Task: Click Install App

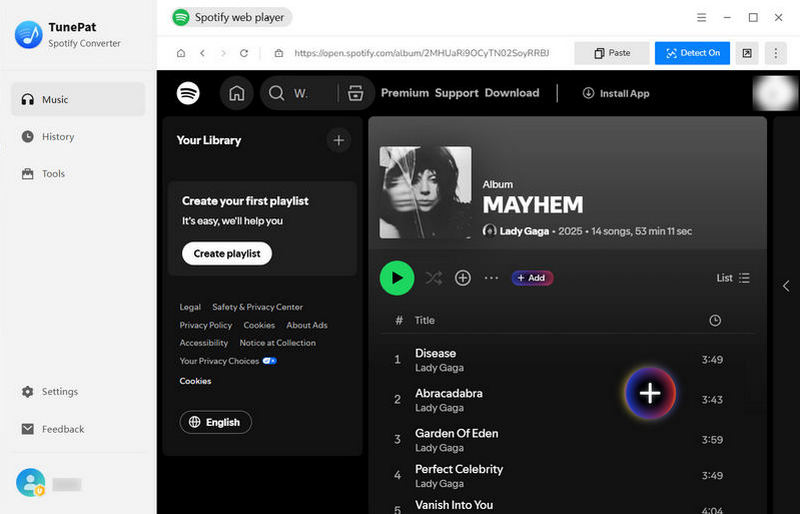Action: pyautogui.click(x=616, y=93)
